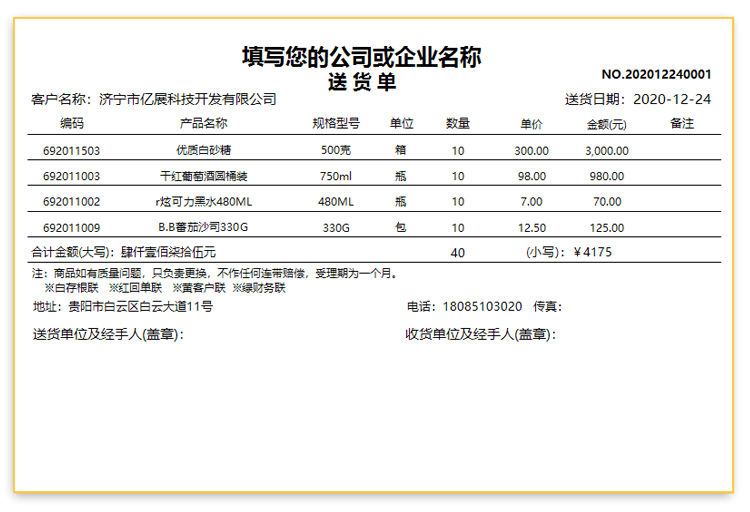Click the 收货单位及经手人(盖章) signature field
Viewport: 750px width, 512px height.
[481, 334]
